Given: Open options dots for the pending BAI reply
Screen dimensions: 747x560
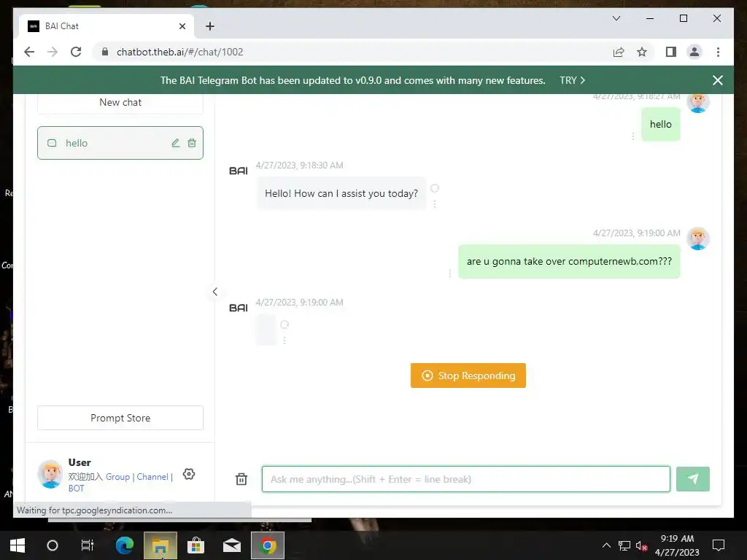Looking at the screenshot, I should (285, 340).
